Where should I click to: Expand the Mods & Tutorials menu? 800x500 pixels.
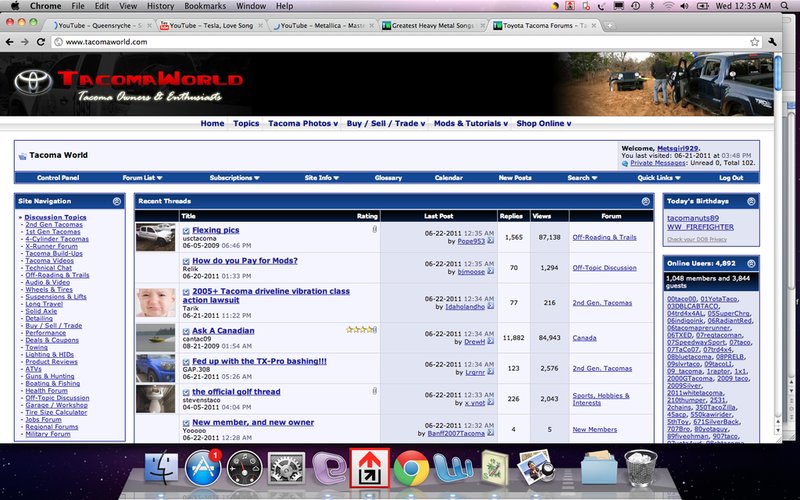coord(471,123)
